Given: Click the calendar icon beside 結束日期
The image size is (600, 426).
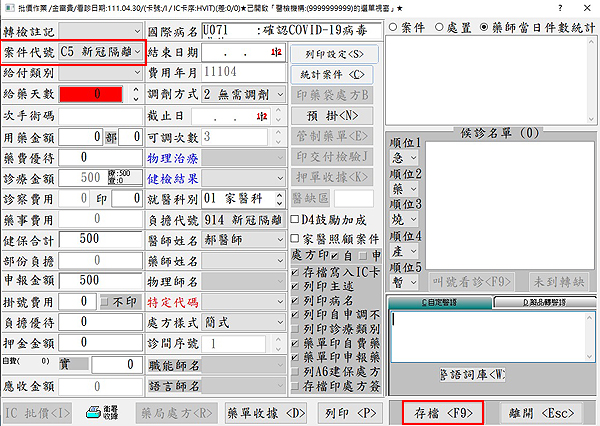Looking at the screenshot, I should pos(277,52).
